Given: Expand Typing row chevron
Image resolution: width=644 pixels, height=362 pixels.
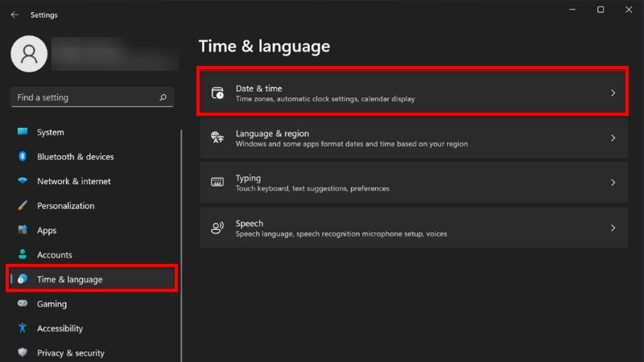Looking at the screenshot, I should (613, 183).
